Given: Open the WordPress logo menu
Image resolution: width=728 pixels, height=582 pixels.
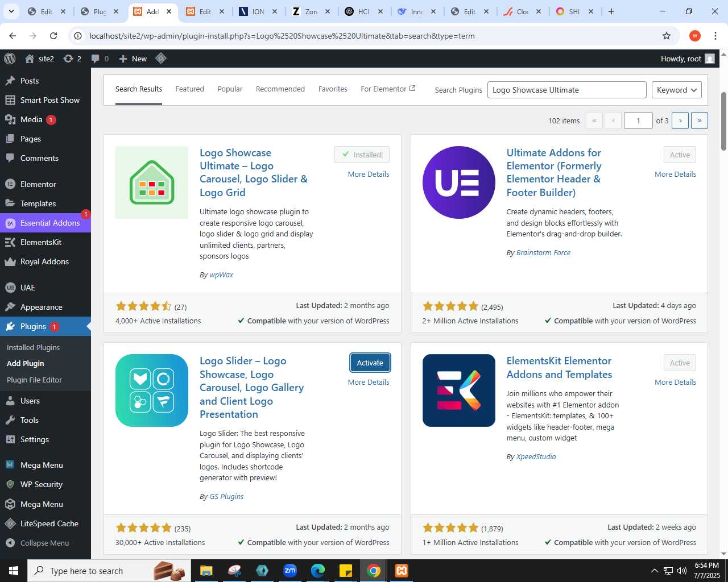Looking at the screenshot, I should [10, 59].
